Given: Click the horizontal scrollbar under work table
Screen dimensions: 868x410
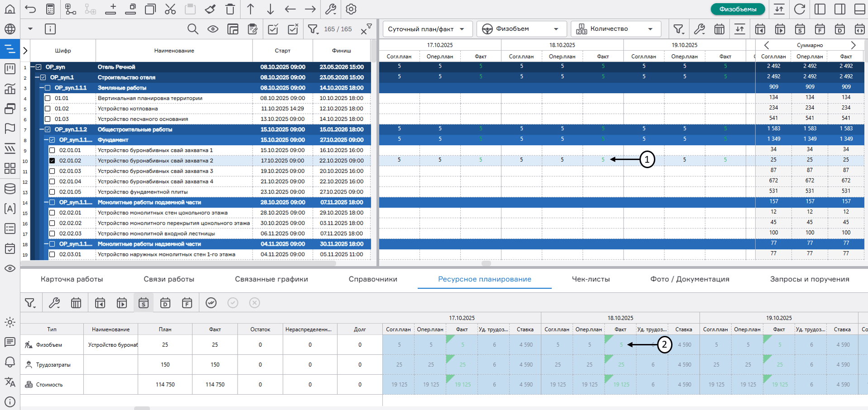Looking at the screenshot, I should click(x=181, y=263).
